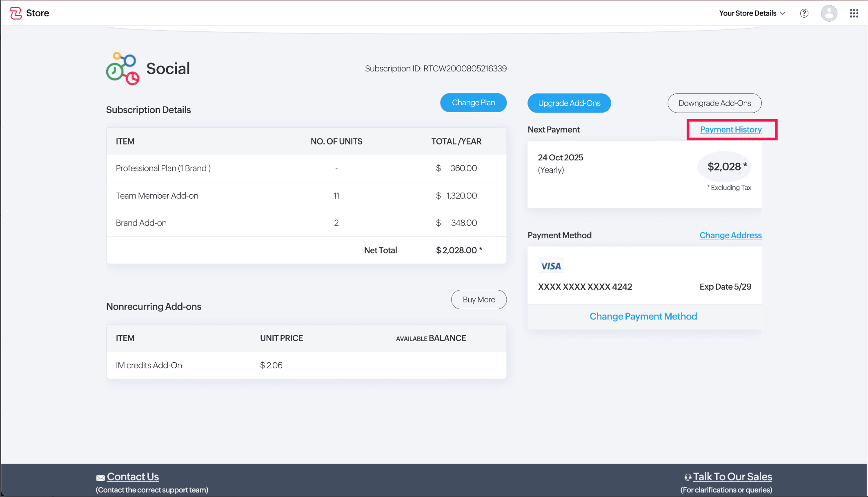
Task: Click the Downgrade Add-Ons button
Action: pyautogui.click(x=714, y=103)
